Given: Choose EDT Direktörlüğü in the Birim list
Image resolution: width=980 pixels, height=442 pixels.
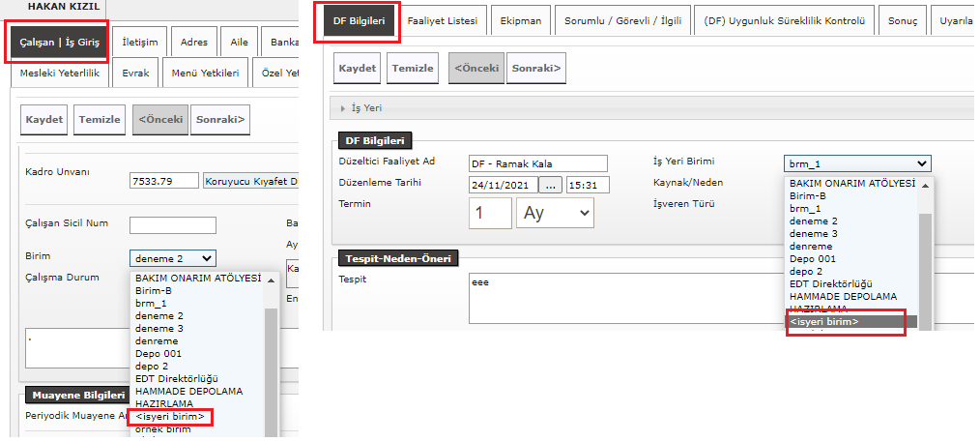Looking at the screenshot, I should pos(176,379).
